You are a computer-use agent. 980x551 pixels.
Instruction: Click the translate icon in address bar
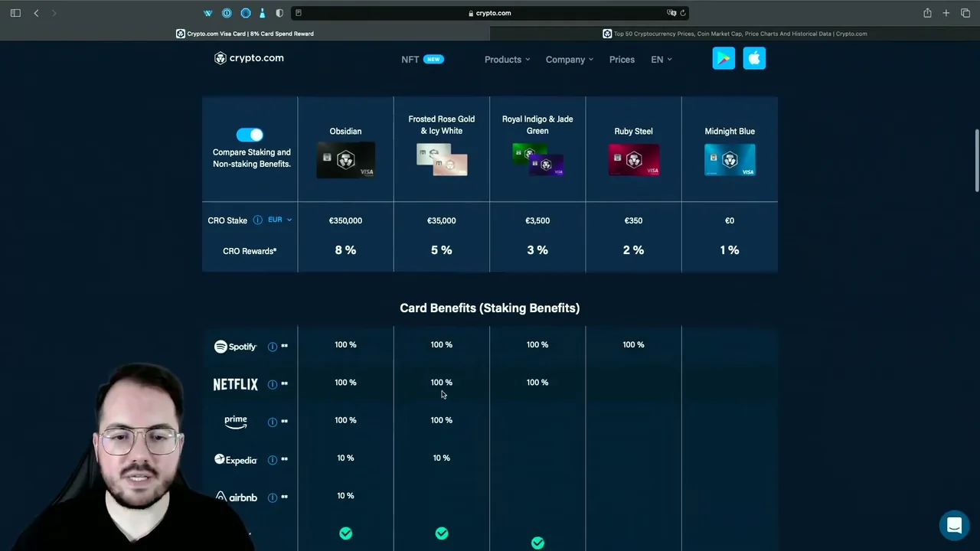[x=671, y=13]
